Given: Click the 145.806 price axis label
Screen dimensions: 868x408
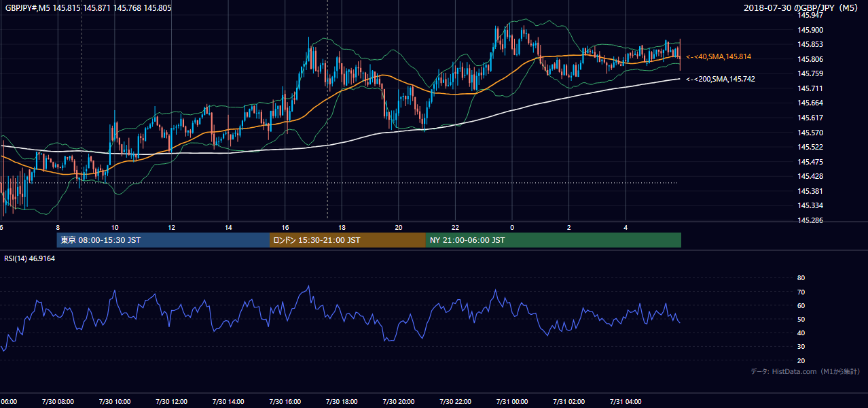Looking at the screenshot, I should (x=810, y=59).
